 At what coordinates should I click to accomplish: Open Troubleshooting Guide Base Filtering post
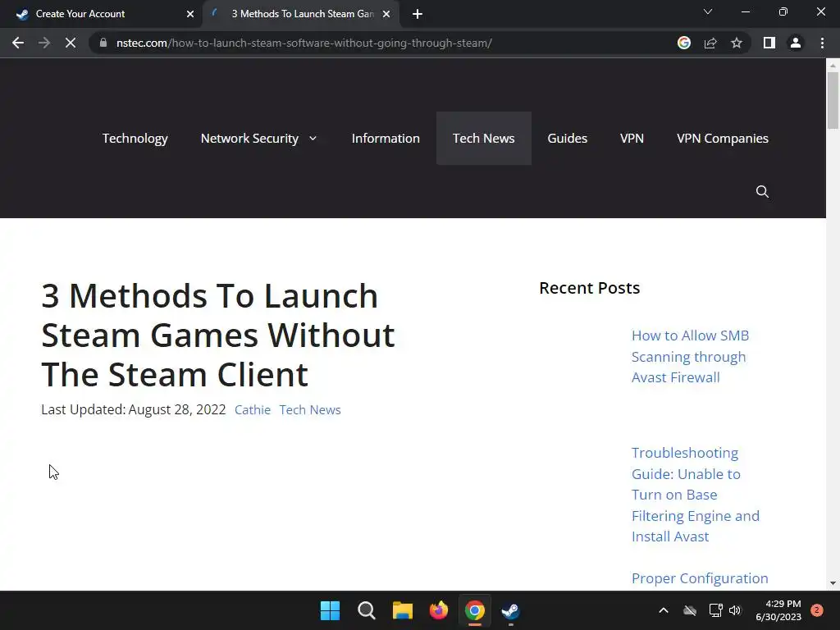point(696,495)
